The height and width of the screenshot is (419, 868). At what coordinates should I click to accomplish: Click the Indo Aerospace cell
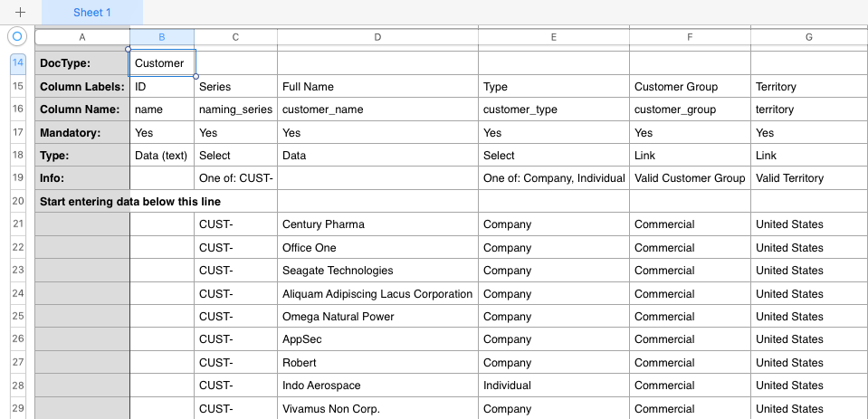coord(377,386)
